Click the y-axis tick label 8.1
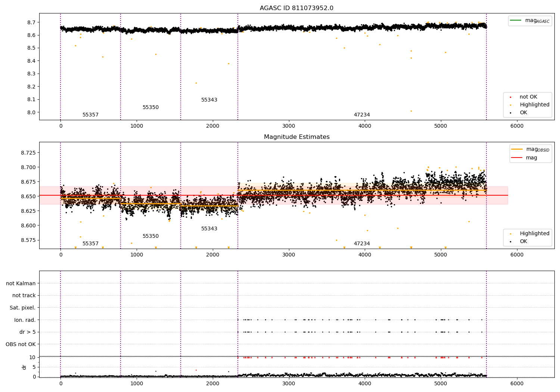This screenshot has width=560, height=392. pyautogui.click(x=31, y=100)
